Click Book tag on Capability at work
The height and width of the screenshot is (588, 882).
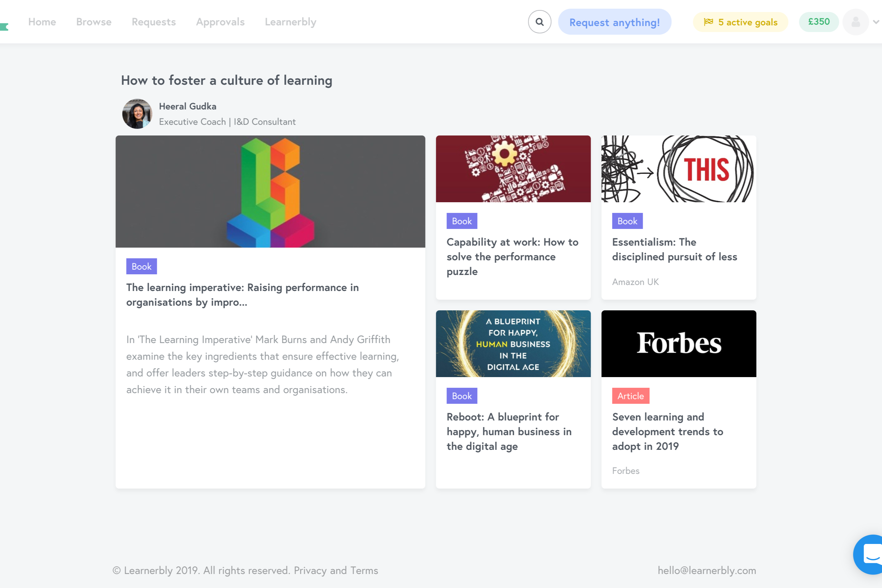coord(462,221)
